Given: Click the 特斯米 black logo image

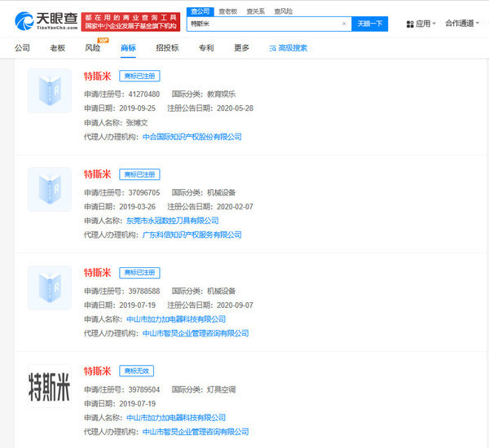Looking at the screenshot, I should point(50,385).
